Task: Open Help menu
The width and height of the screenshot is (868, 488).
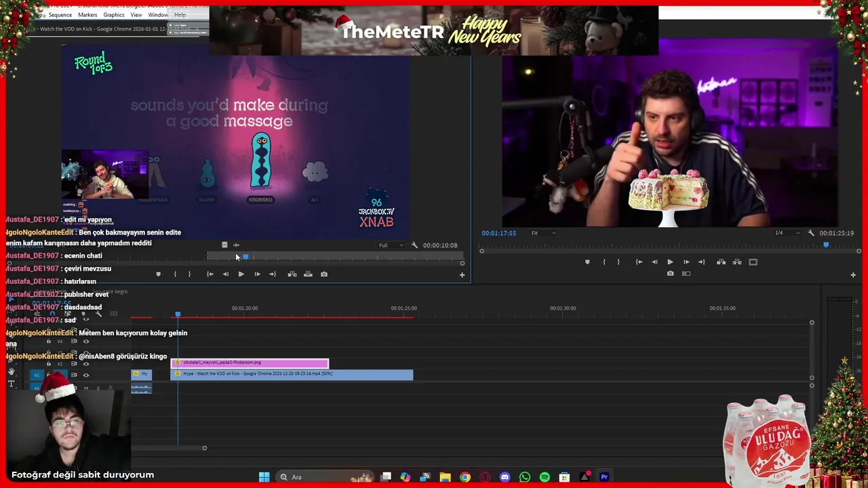Action: click(180, 15)
